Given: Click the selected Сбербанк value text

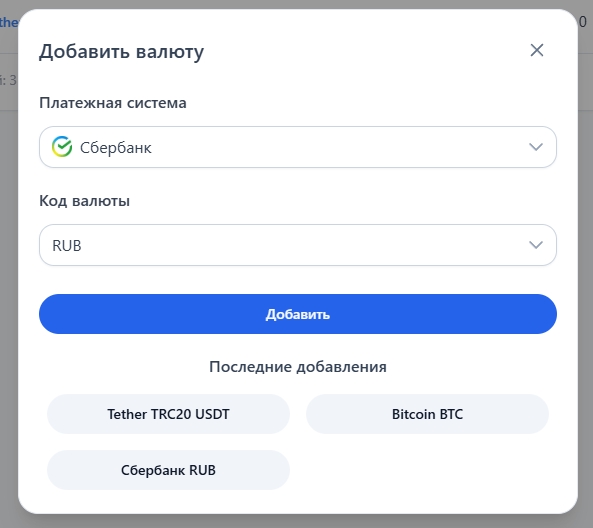Looking at the screenshot, I should (x=116, y=148).
